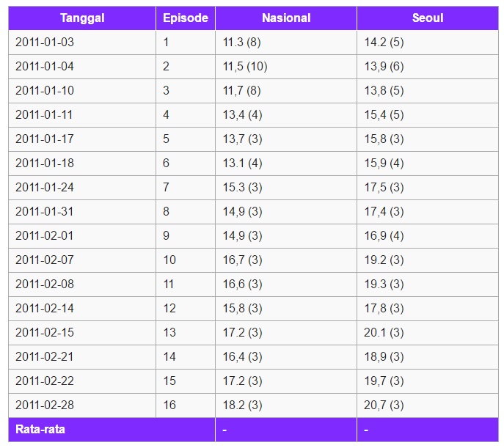Image resolution: width=504 pixels, height=448 pixels.
Task: Select the date cell 2011-01-03
Action: click(x=82, y=43)
